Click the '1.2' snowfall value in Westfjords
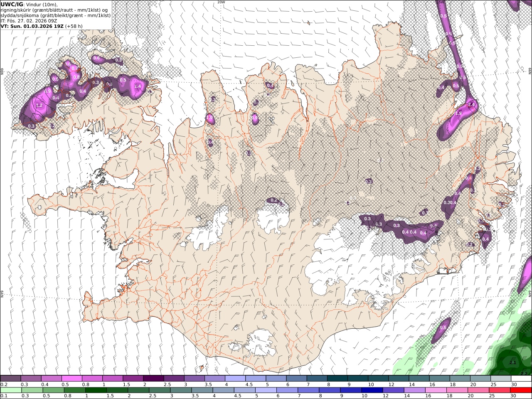 pos(39,106)
